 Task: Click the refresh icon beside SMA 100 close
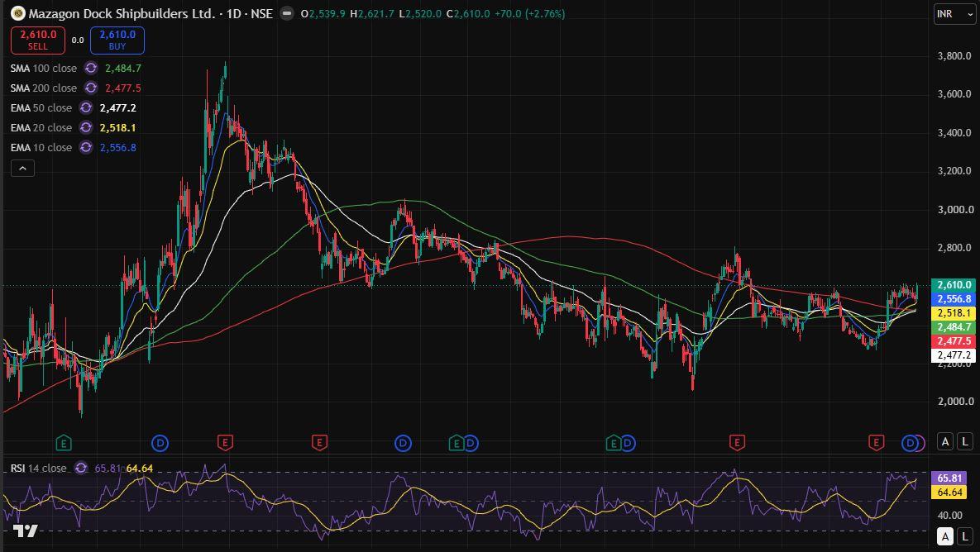pyautogui.click(x=91, y=68)
